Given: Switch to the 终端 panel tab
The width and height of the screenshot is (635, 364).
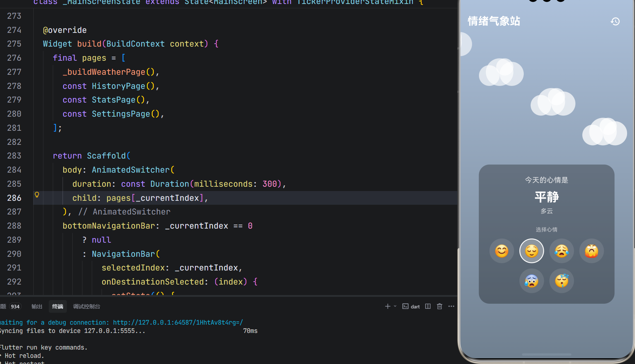Looking at the screenshot, I should coord(58,307).
